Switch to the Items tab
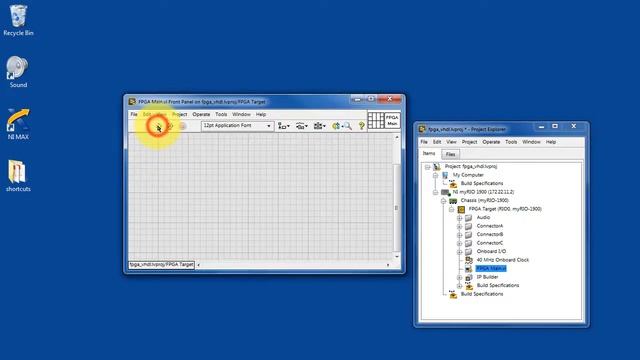The image size is (640, 360). [x=429, y=153]
